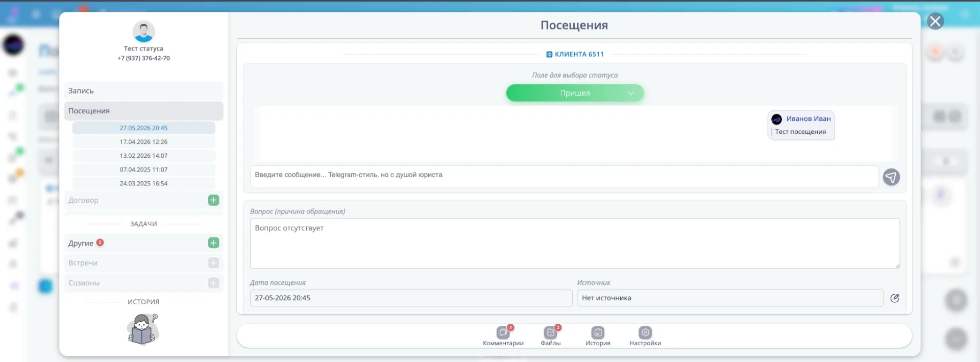
Task: Select visit 07.04.2025 11:07
Action: pyautogui.click(x=143, y=170)
